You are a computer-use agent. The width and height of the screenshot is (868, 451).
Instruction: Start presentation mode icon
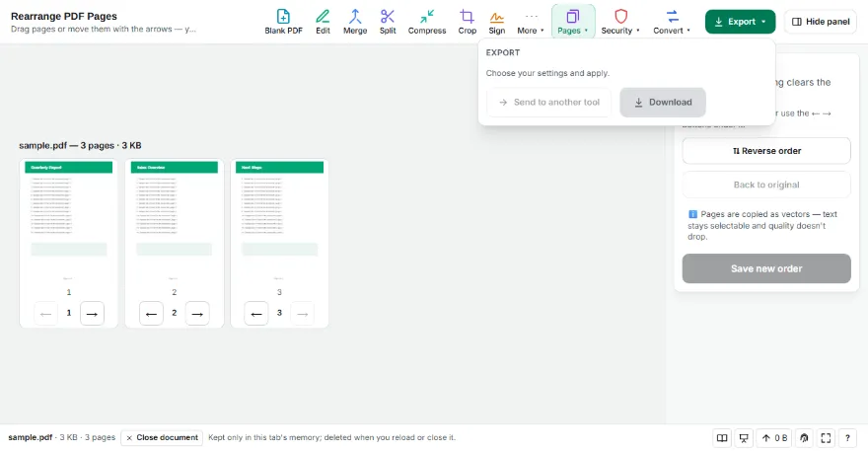(744, 438)
